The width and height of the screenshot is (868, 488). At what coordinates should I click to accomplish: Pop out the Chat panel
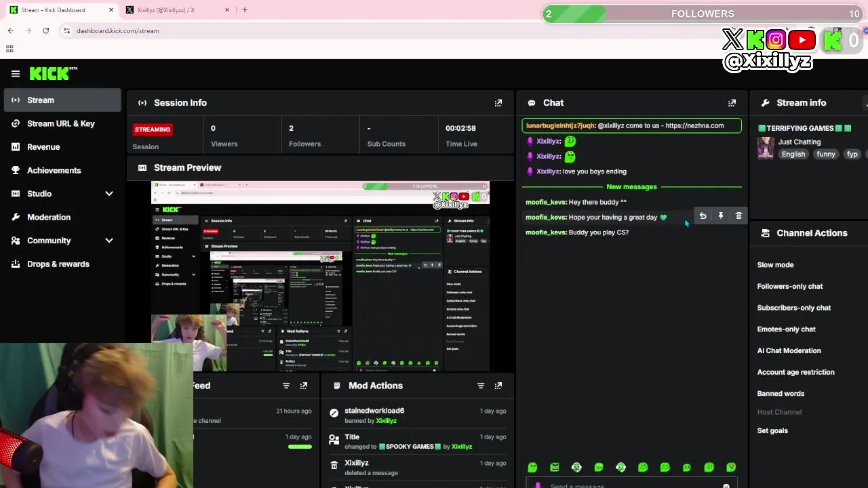(x=732, y=103)
